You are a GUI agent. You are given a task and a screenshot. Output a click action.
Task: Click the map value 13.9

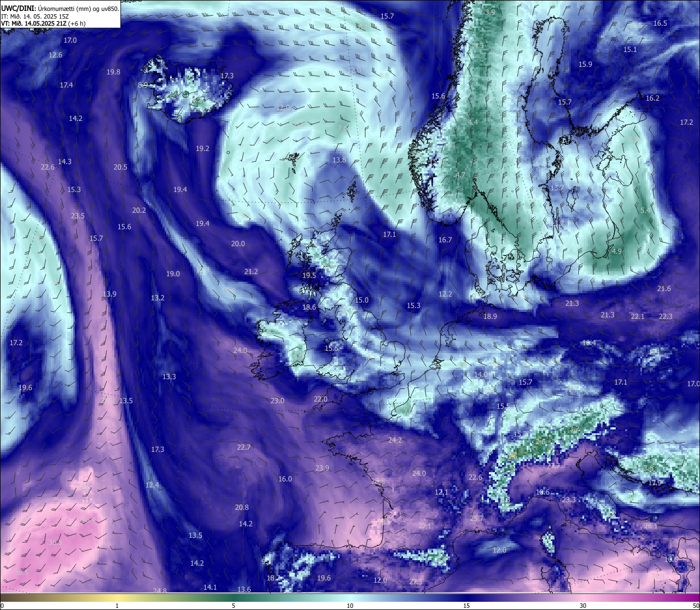tap(109, 294)
